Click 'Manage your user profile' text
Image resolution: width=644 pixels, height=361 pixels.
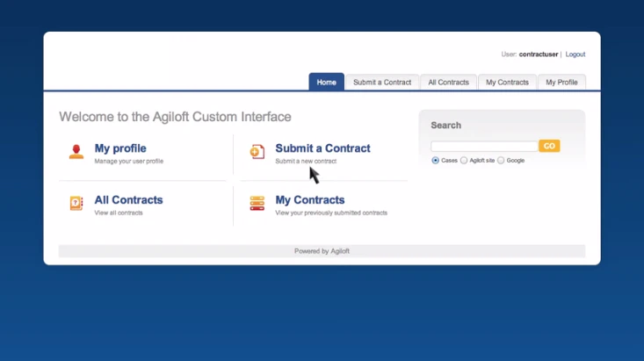coord(129,161)
